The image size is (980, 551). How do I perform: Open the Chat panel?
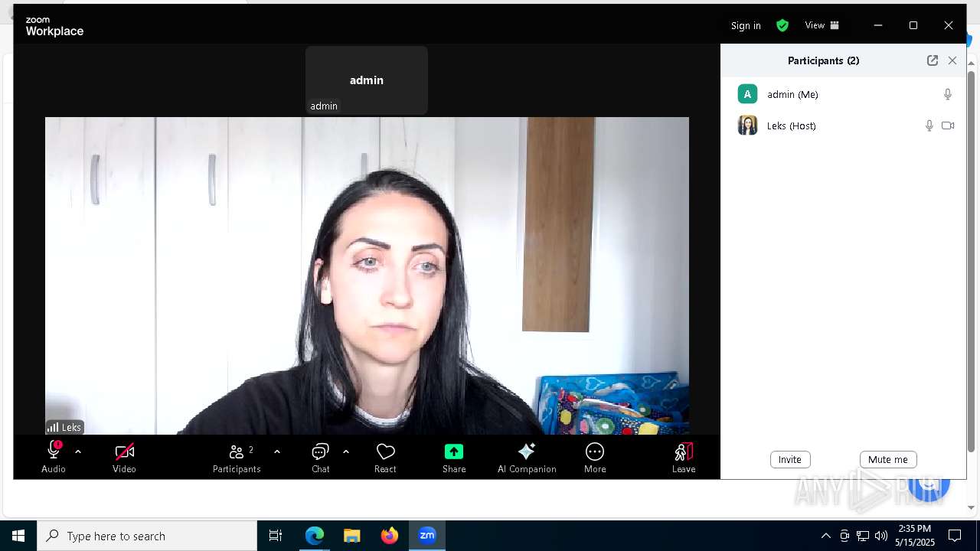coord(321,457)
